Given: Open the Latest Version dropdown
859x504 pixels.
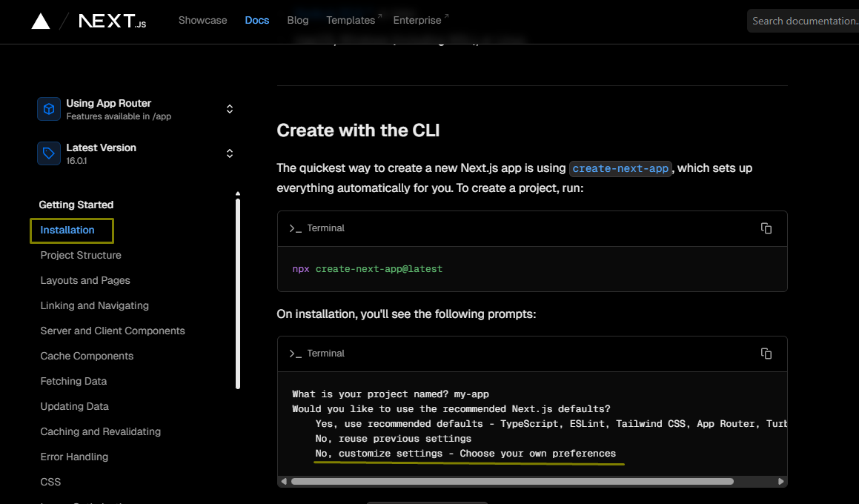Looking at the screenshot, I should 230,153.
